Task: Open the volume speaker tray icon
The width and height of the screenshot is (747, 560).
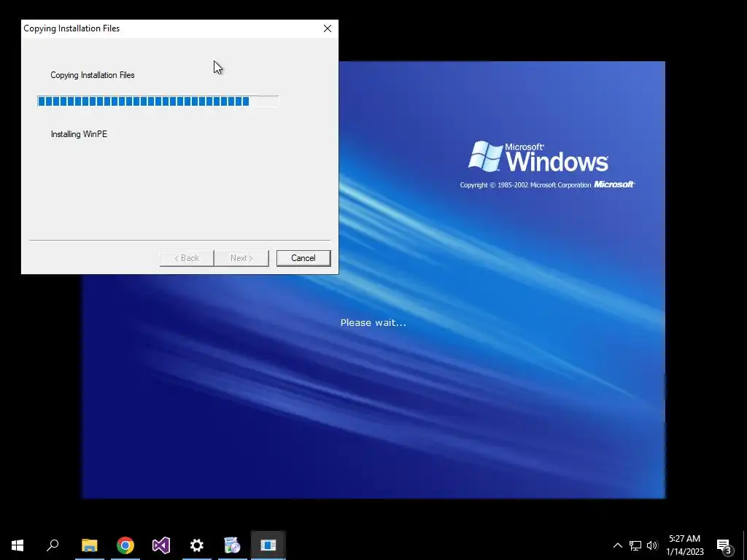Action: (x=652, y=545)
